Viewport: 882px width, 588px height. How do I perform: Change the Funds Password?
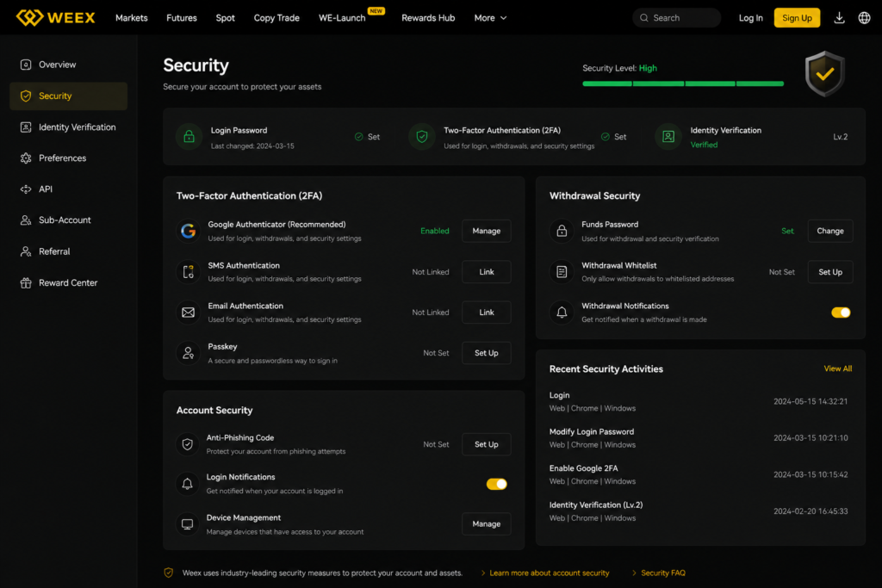point(829,231)
